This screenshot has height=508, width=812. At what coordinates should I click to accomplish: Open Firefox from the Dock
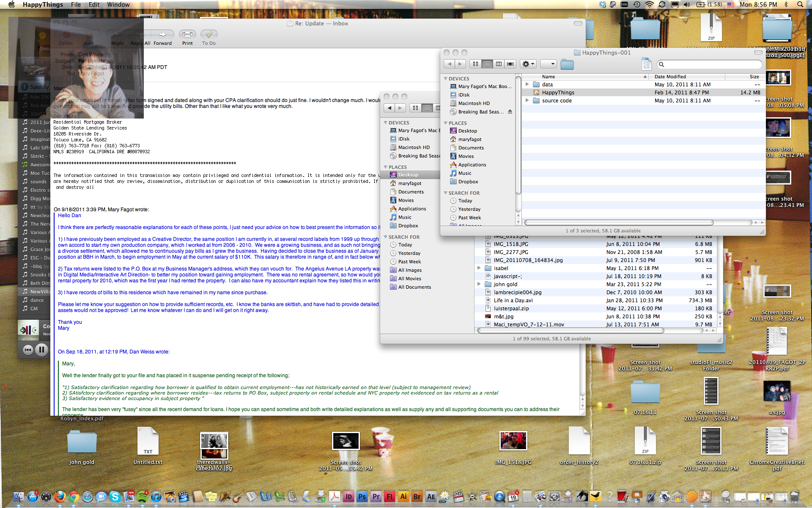tap(60, 497)
